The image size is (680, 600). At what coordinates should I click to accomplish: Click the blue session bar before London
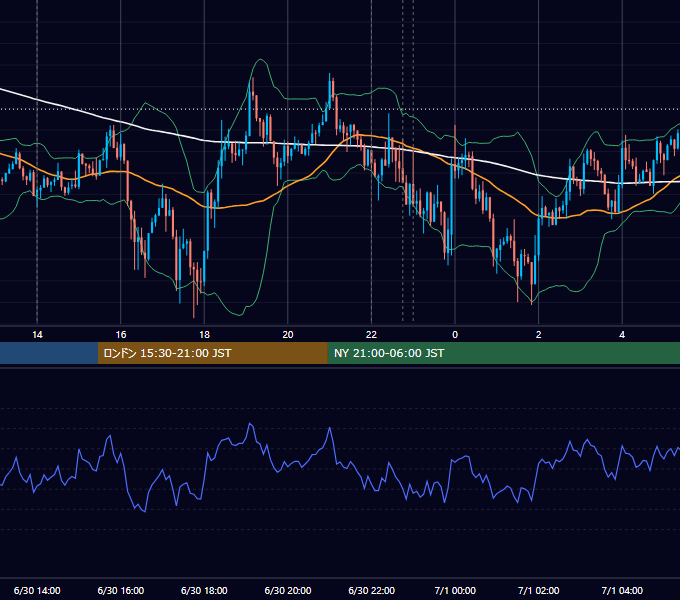point(49,353)
